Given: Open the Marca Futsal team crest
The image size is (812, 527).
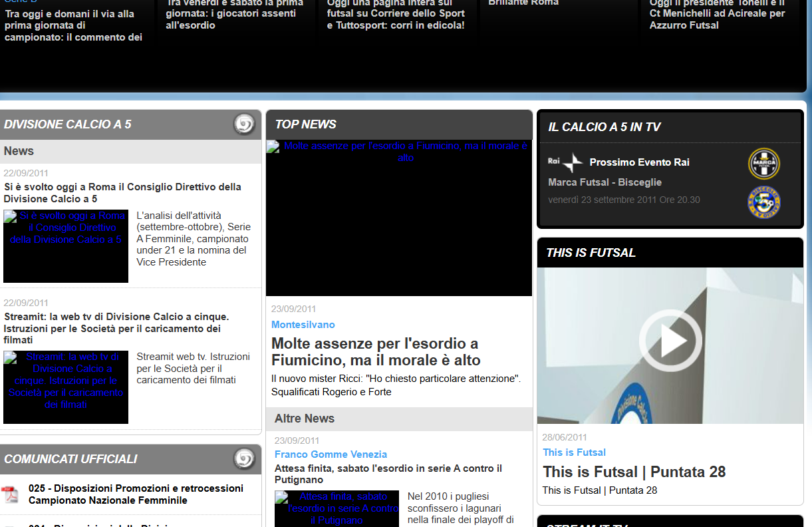Looking at the screenshot, I should tap(764, 163).
